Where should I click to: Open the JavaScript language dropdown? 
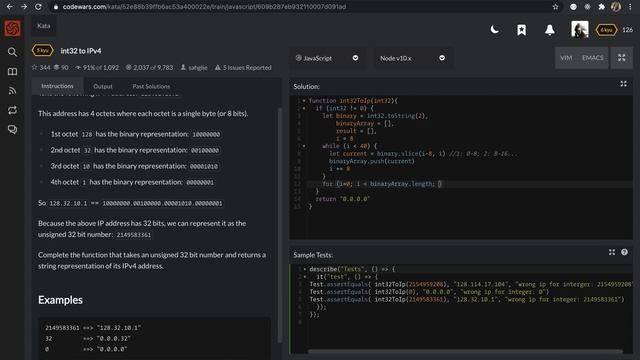(x=327, y=58)
